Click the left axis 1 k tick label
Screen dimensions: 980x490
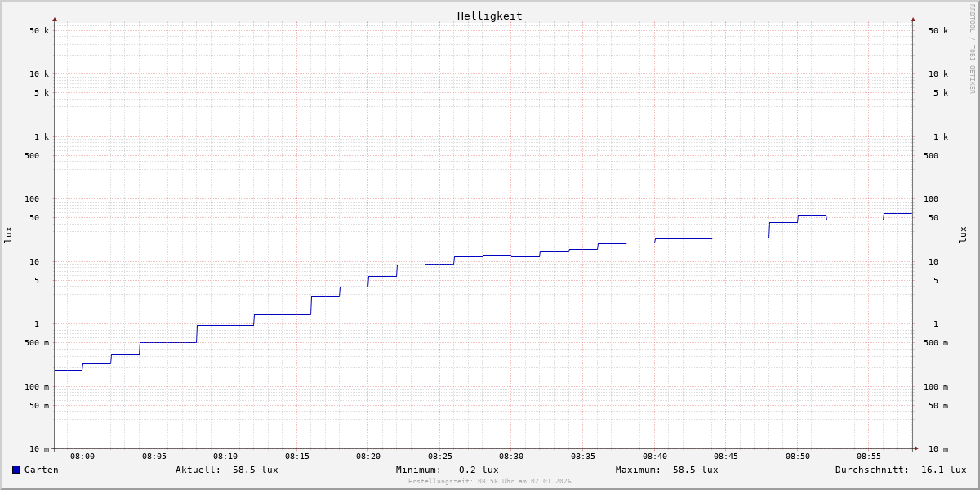[41, 136]
